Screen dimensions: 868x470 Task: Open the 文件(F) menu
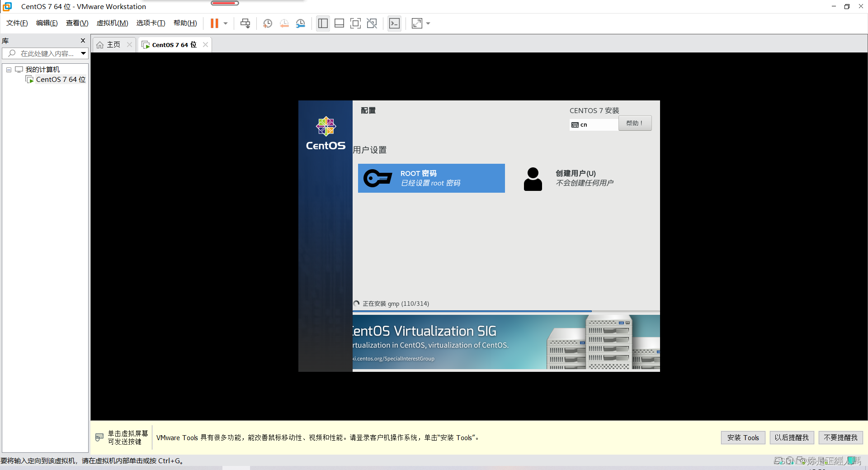click(17, 23)
